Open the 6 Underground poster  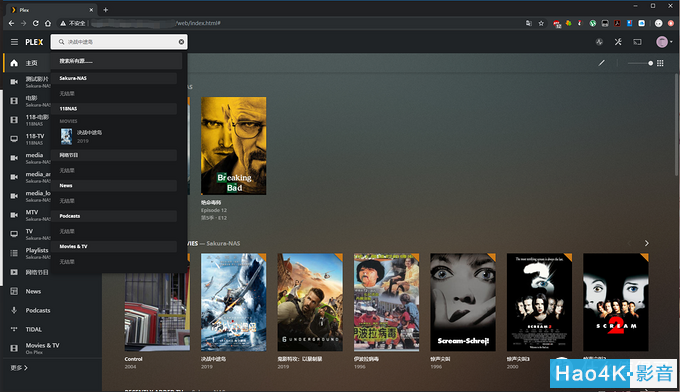(x=310, y=302)
